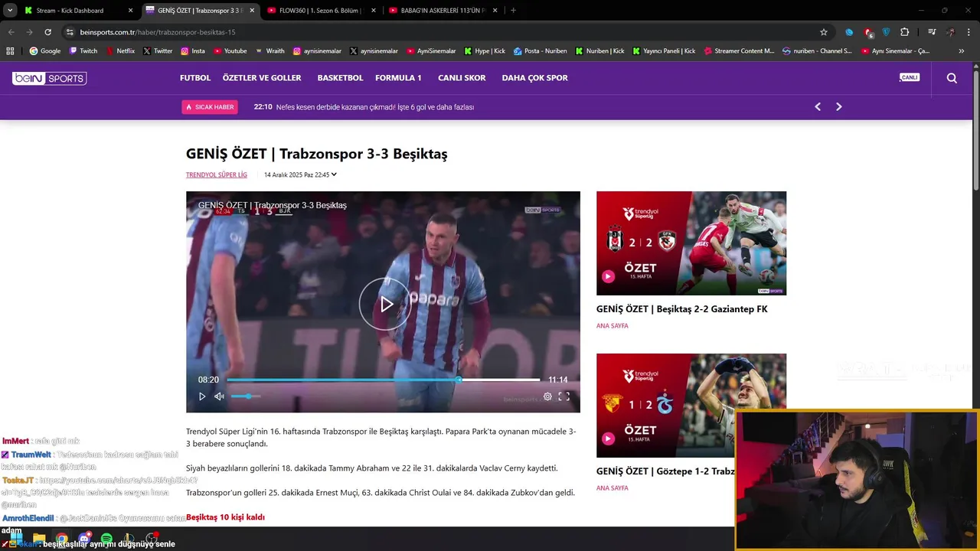Screen dimensions: 980x551
Task: Click the small play icon in video controls
Action: [x=202, y=396]
